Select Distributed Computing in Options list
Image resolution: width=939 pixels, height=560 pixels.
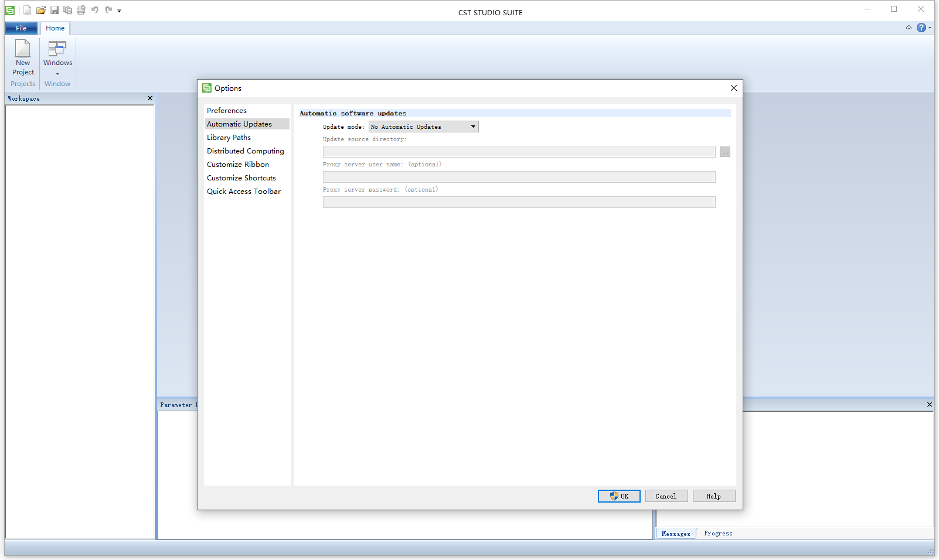point(247,151)
